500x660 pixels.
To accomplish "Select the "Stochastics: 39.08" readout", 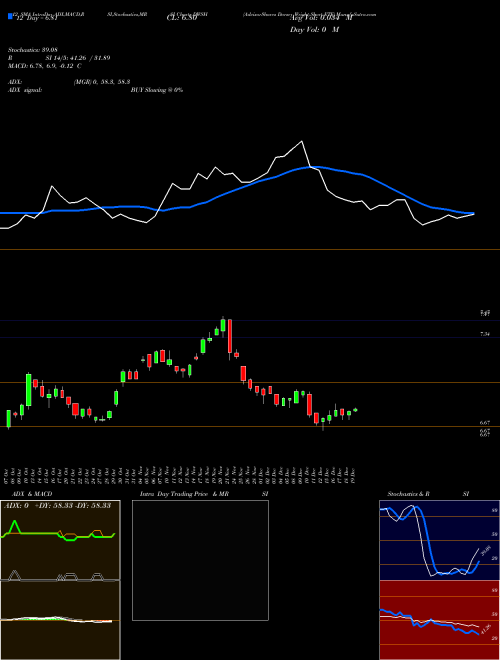I will (x=33, y=50).
